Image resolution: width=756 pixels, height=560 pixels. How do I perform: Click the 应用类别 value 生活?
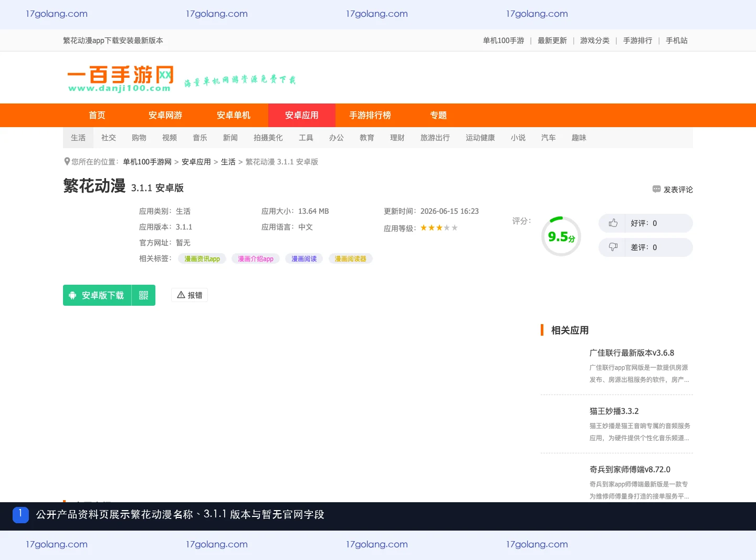(x=183, y=211)
